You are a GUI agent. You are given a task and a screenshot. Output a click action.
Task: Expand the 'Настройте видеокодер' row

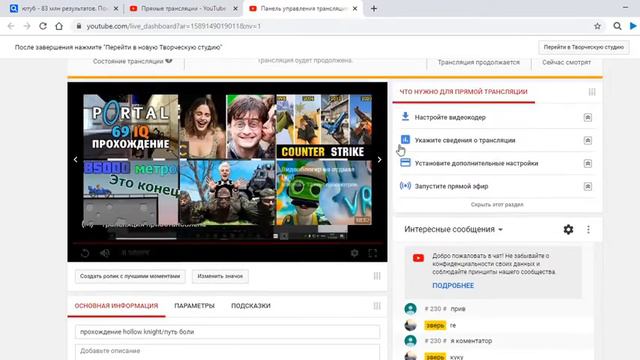click(x=588, y=118)
